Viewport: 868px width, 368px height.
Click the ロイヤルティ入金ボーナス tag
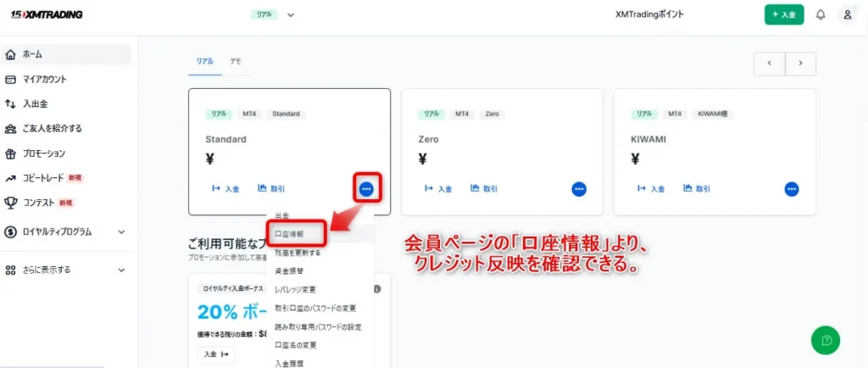[231, 289]
